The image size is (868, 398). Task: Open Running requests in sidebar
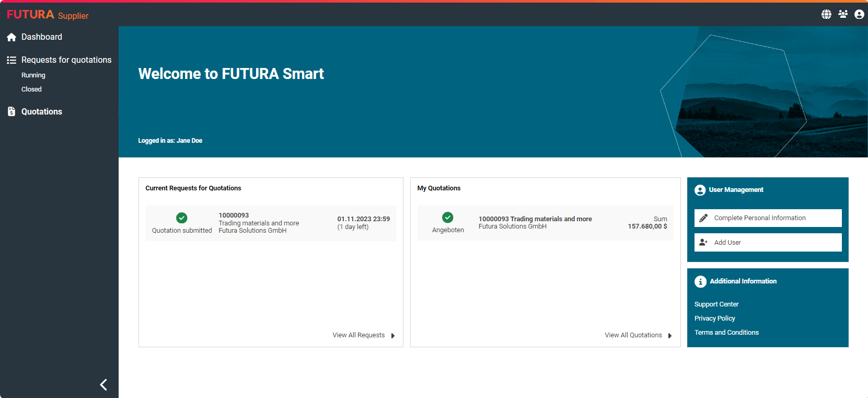(33, 75)
